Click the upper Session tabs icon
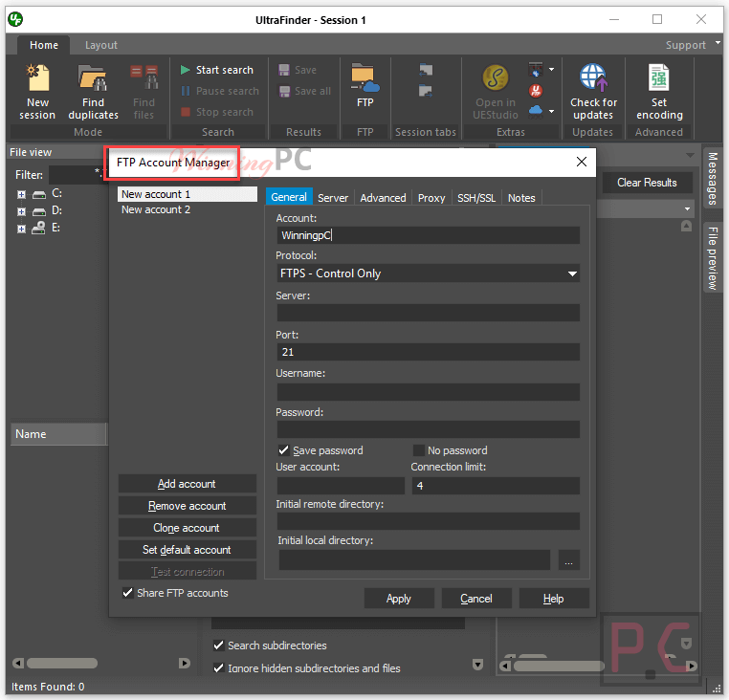 [x=426, y=70]
